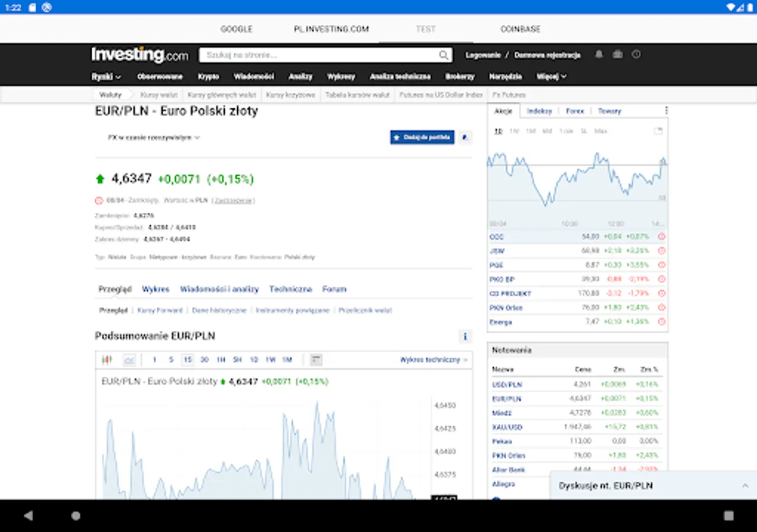Open the Wykres techniczny link

coord(434,359)
